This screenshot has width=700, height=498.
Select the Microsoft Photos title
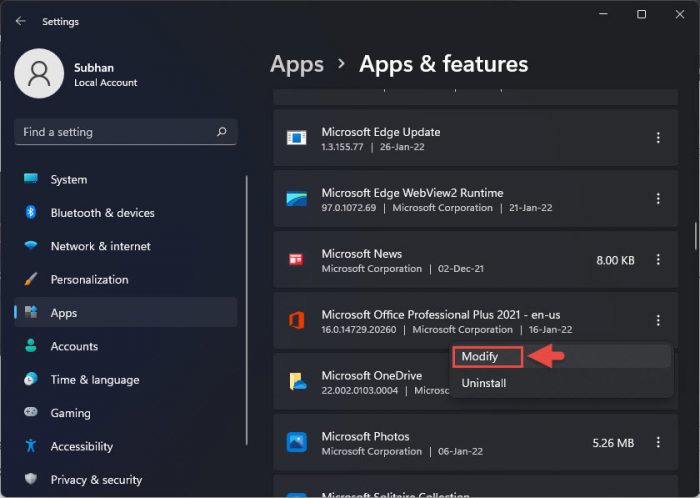click(365, 436)
